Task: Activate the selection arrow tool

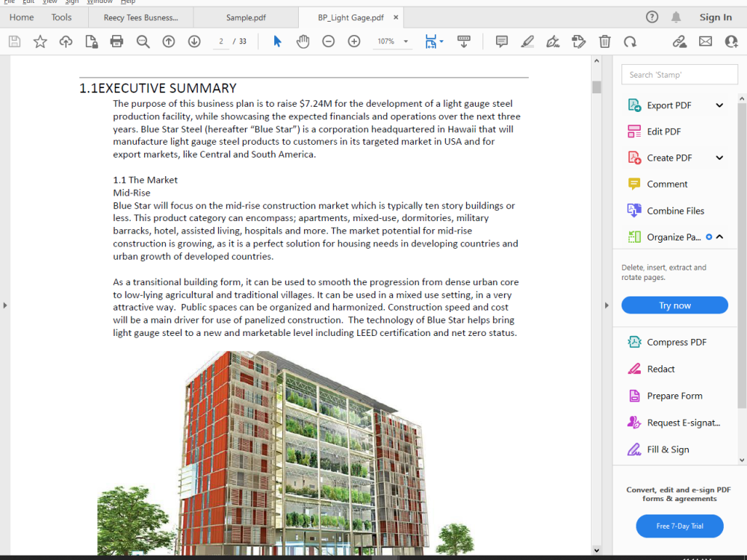Action: (x=277, y=41)
